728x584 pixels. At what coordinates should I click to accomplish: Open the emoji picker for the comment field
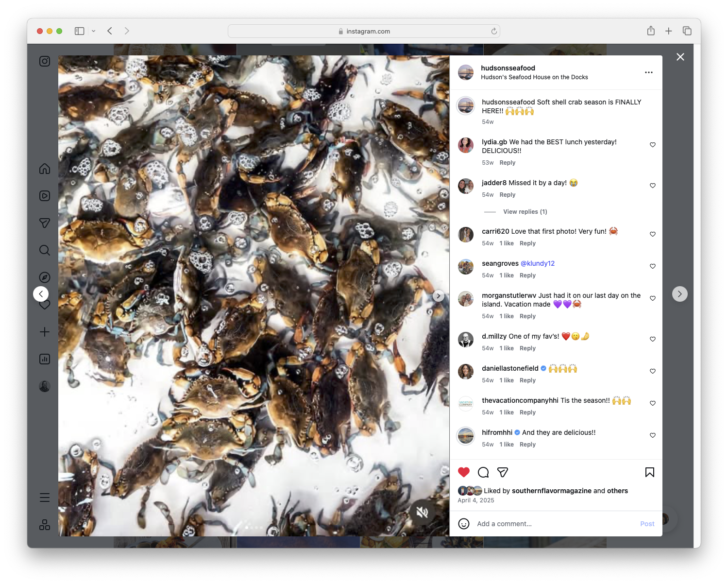pos(464,524)
